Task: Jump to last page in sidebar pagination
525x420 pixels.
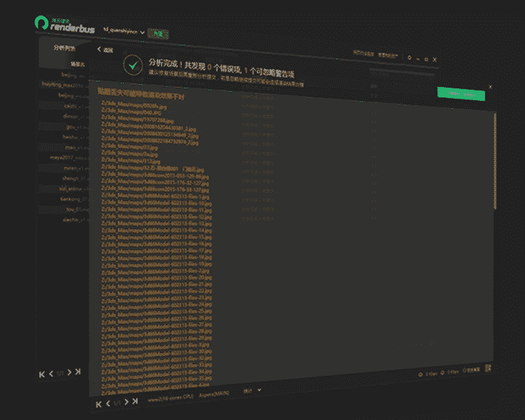Action: click(x=78, y=372)
